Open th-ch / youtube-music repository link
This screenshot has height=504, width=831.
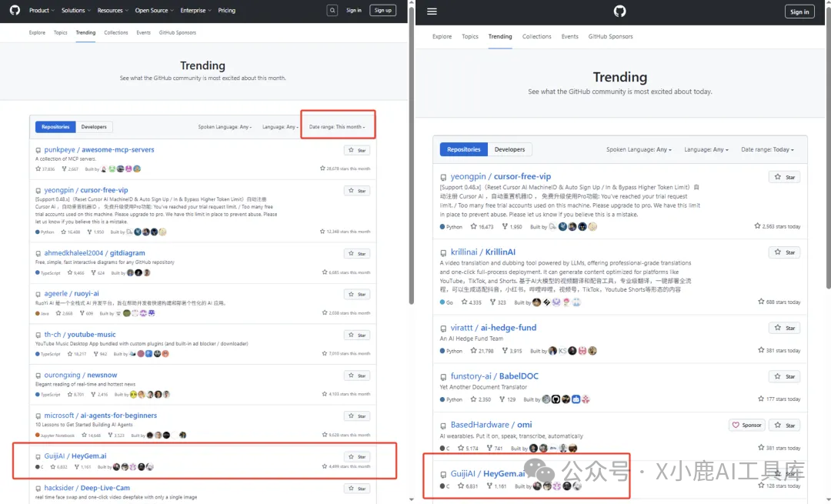pos(80,335)
